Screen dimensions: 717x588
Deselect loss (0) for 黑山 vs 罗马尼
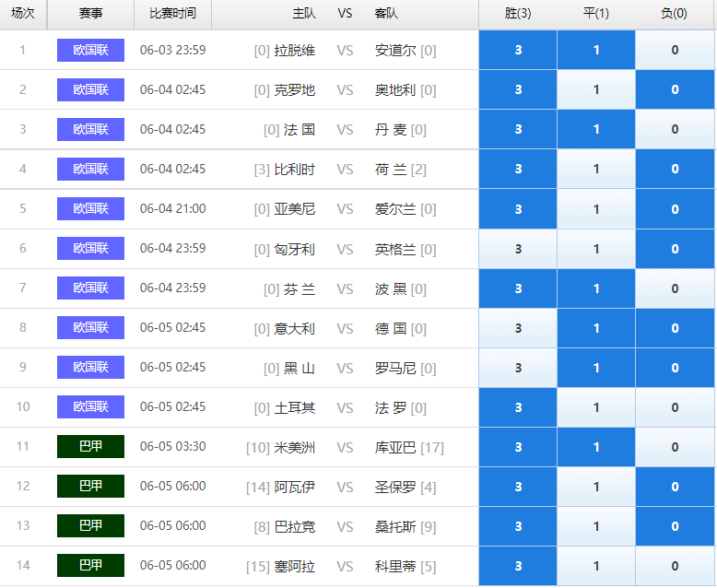click(x=675, y=368)
